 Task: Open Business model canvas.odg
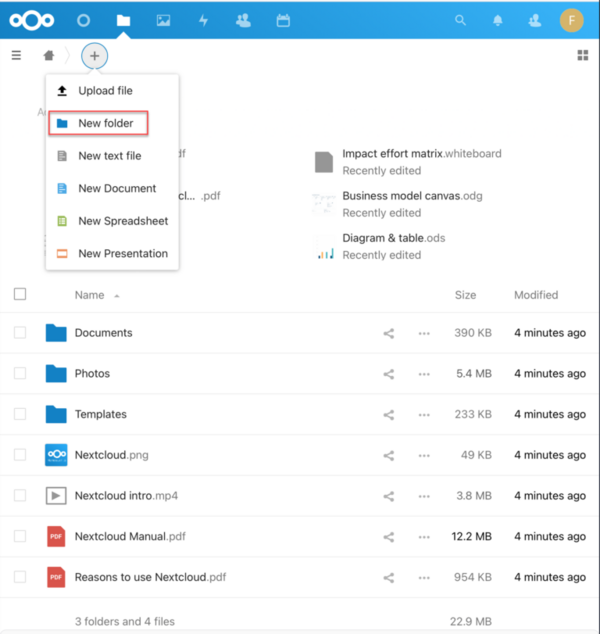[412, 196]
